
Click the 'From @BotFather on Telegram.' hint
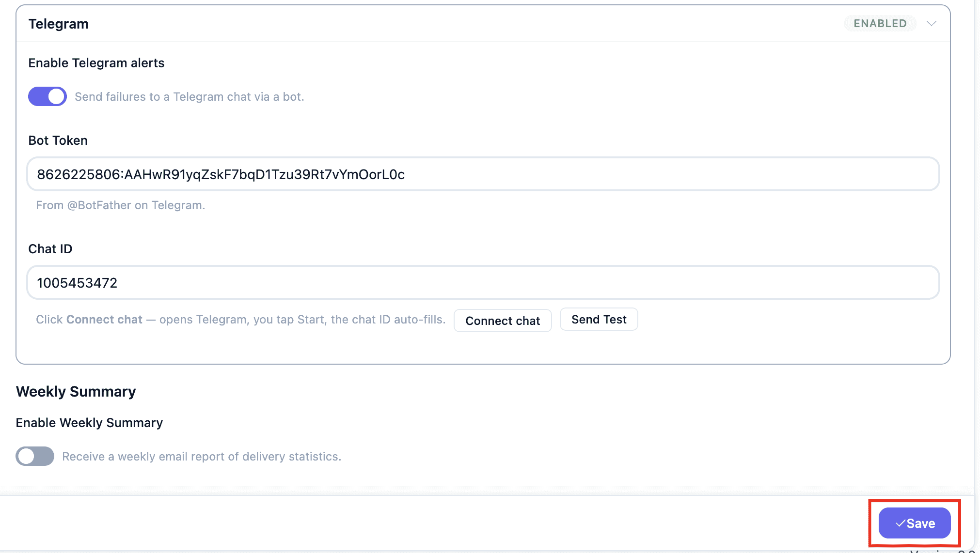click(x=121, y=205)
